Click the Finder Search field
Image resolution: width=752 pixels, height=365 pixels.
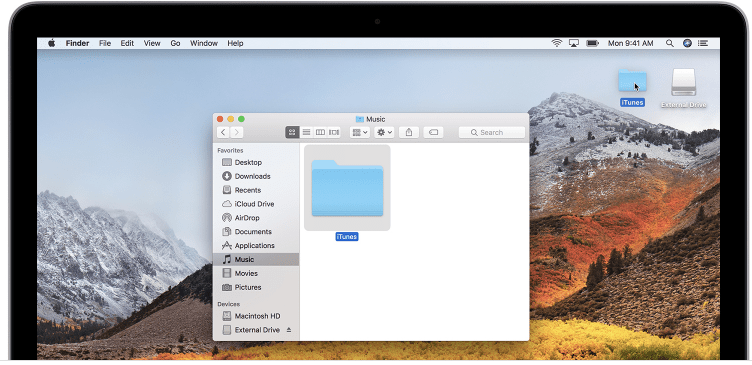492,132
